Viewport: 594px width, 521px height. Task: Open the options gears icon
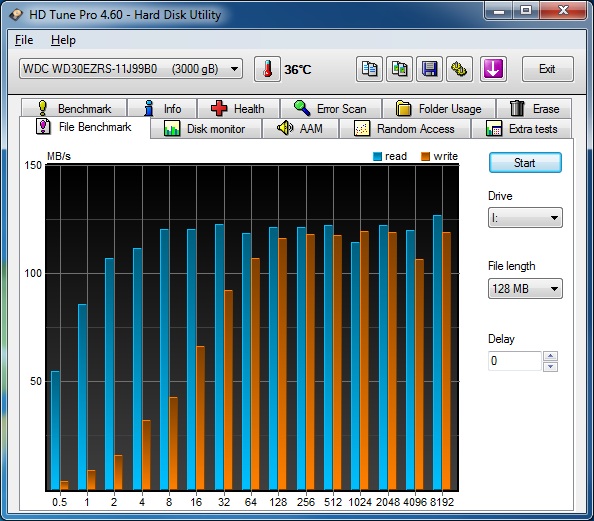(459, 69)
